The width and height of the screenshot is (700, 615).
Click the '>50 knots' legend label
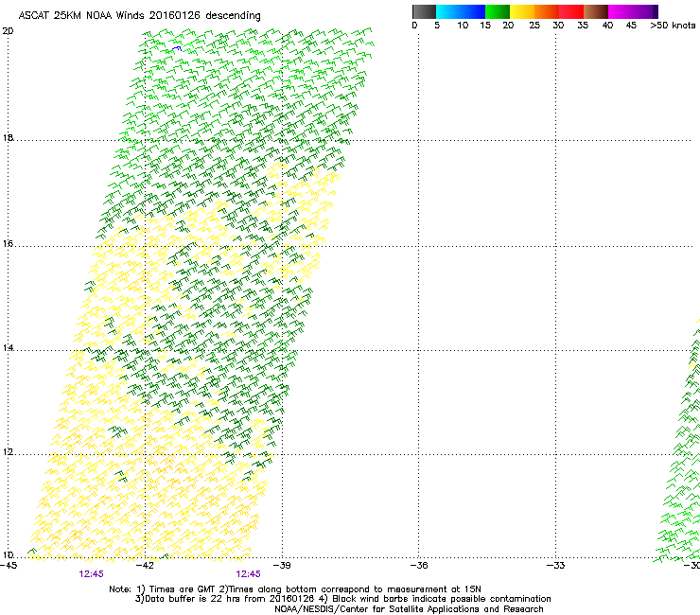coord(673,26)
